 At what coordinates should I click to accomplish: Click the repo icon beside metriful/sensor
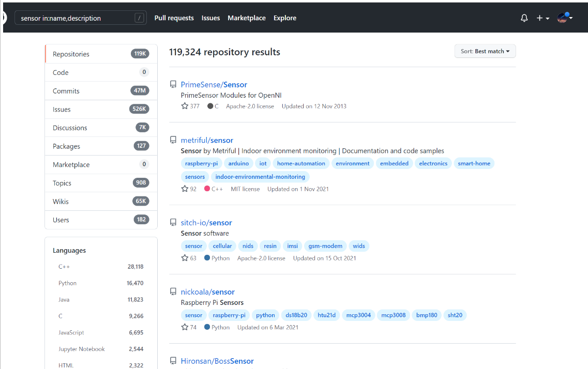point(173,140)
